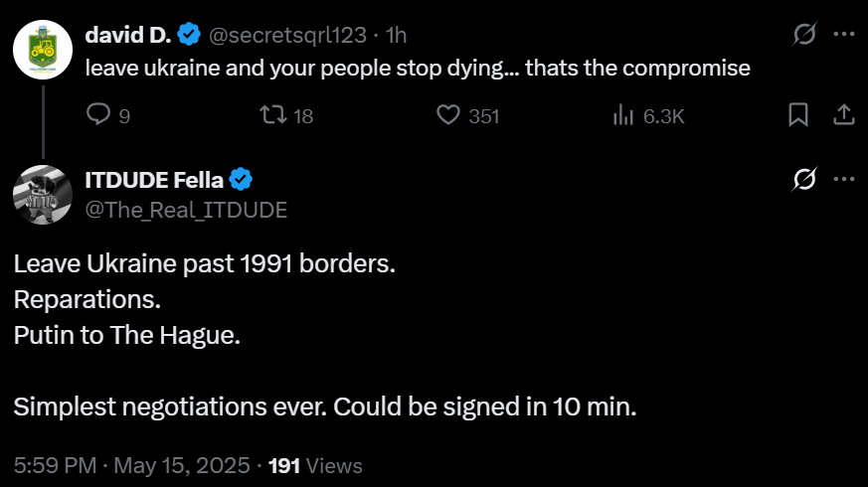Bookmark david D.'s post

797,115
